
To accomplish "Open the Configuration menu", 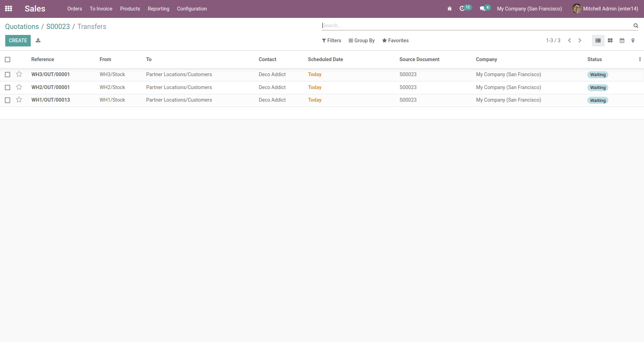I will (192, 9).
